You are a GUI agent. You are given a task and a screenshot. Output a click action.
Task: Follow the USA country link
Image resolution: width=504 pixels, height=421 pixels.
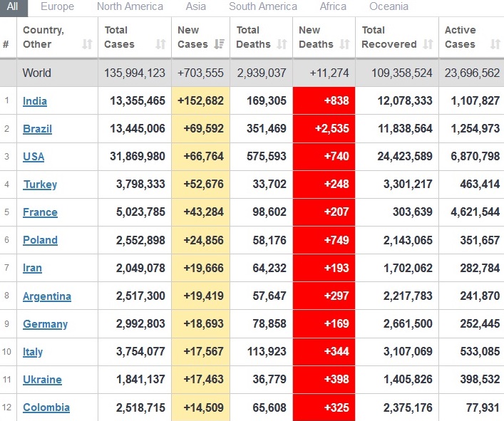point(34,157)
